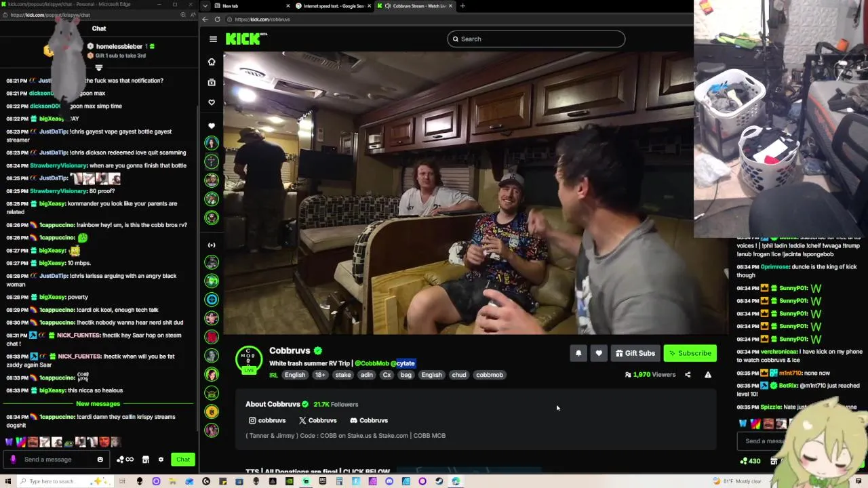Click Cobbruvs LIVE avatar
This screenshot has height=488, width=868.
(x=249, y=359)
